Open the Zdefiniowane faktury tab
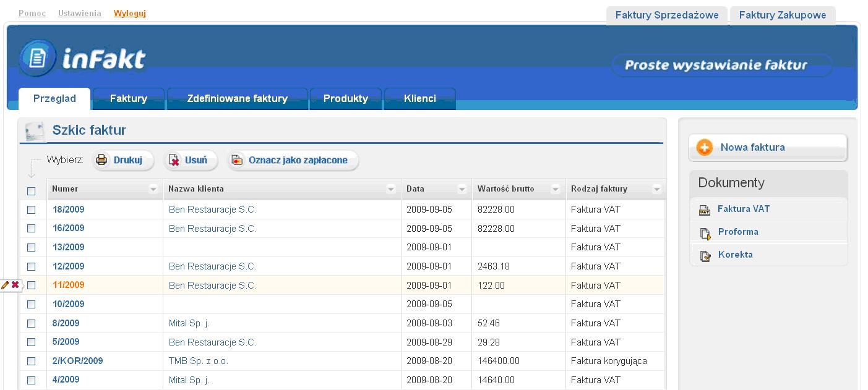Image resolution: width=868 pixels, height=390 pixels. pos(238,99)
